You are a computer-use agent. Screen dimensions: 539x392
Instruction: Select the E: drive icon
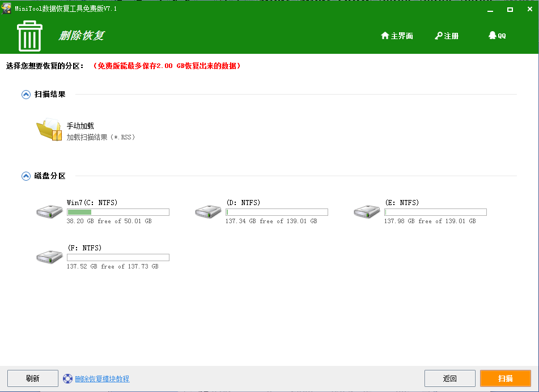(367, 211)
